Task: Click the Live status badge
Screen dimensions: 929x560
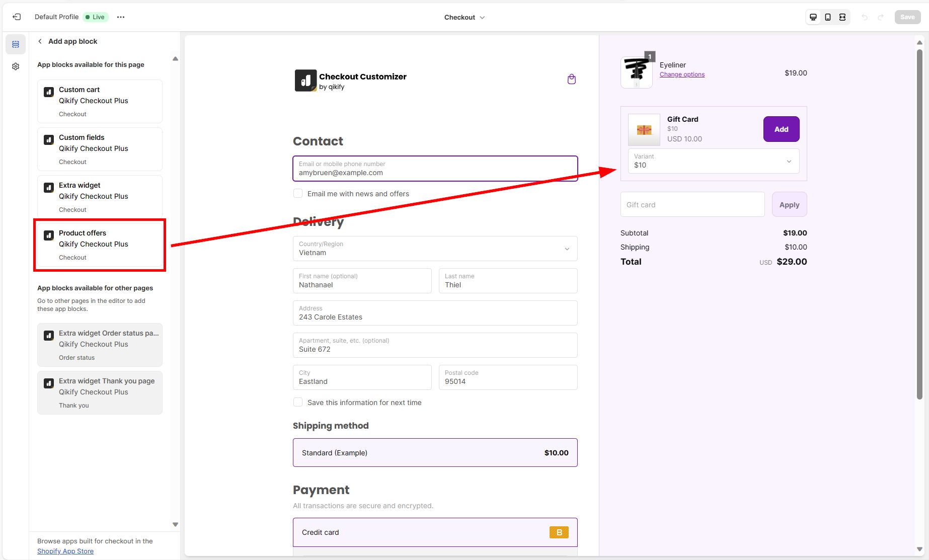Action: pyautogui.click(x=96, y=17)
